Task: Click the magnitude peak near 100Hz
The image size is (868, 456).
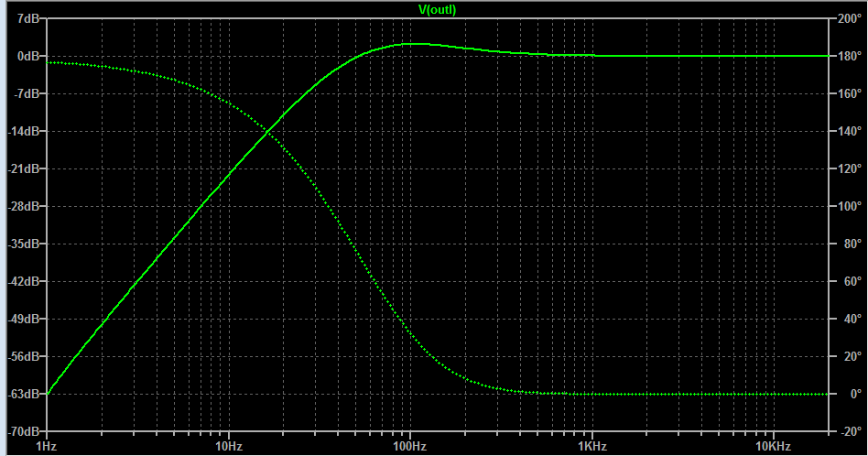Action: tap(412, 44)
